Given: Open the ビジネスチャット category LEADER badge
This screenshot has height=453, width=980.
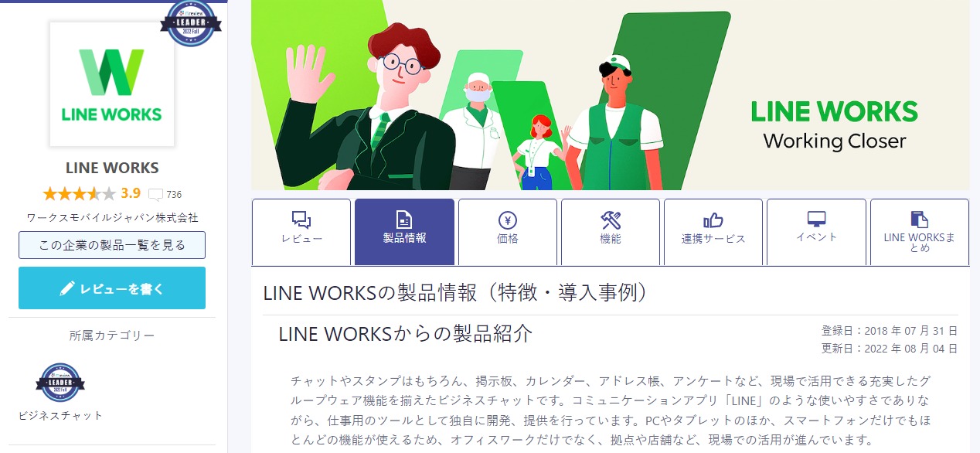Looking at the screenshot, I should click(60, 383).
